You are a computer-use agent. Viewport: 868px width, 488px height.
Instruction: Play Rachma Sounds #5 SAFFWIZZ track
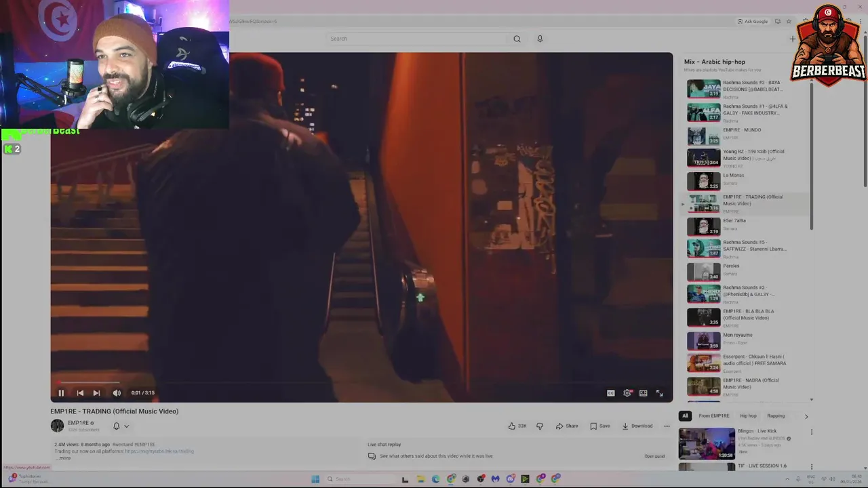coord(746,248)
